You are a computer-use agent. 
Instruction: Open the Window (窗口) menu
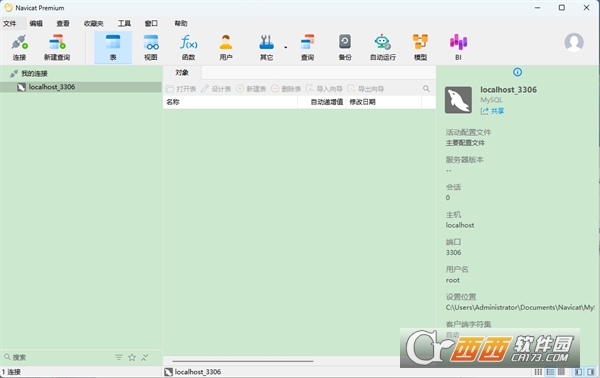click(x=151, y=23)
